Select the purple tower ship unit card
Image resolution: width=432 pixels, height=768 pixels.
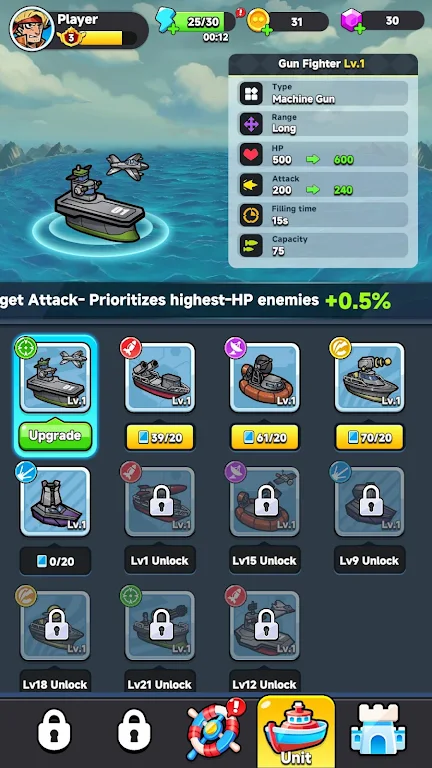[55, 501]
